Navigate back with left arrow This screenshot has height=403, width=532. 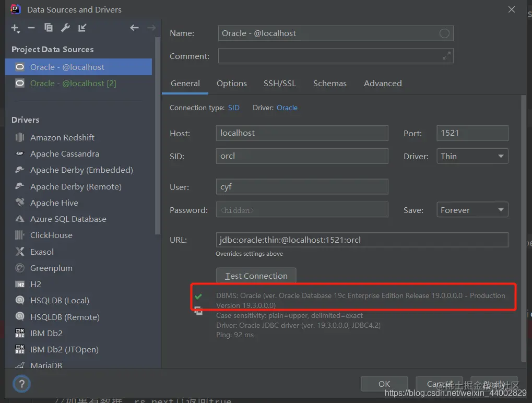pos(134,28)
